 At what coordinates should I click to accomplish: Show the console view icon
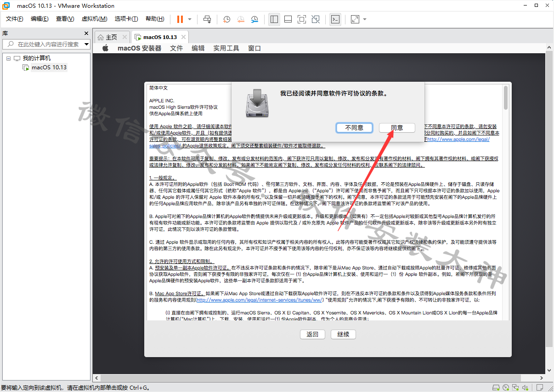(335, 19)
